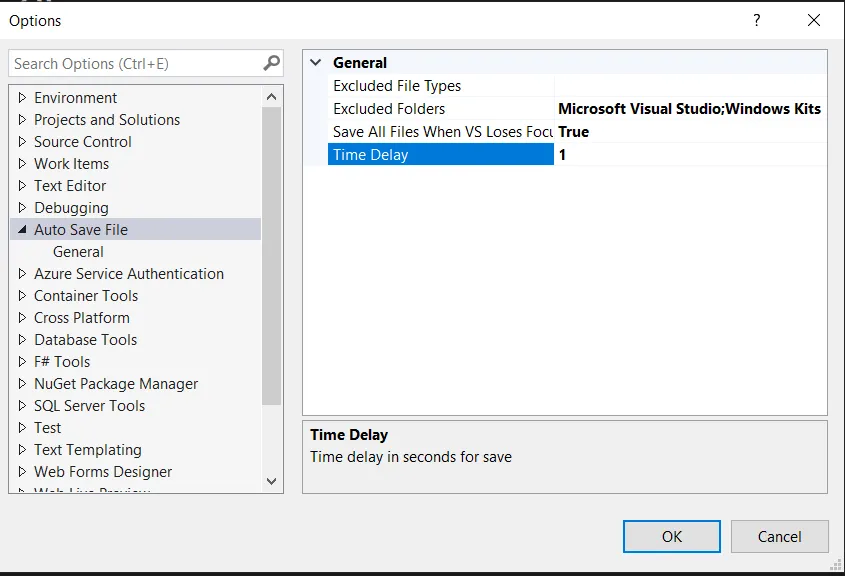845x576 pixels.
Task: Select Work Items category
Action: (71, 164)
